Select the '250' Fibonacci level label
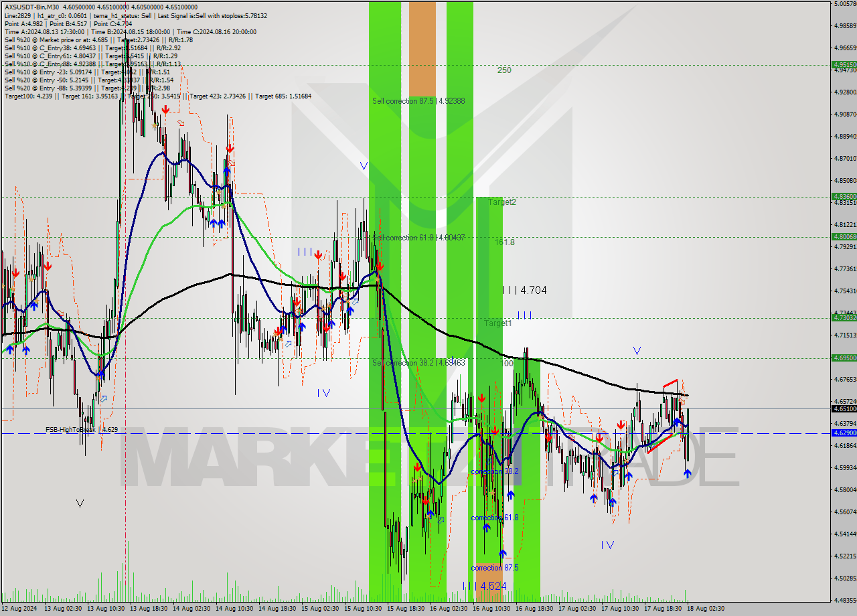The height and width of the screenshot is (616, 857). click(504, 70)
